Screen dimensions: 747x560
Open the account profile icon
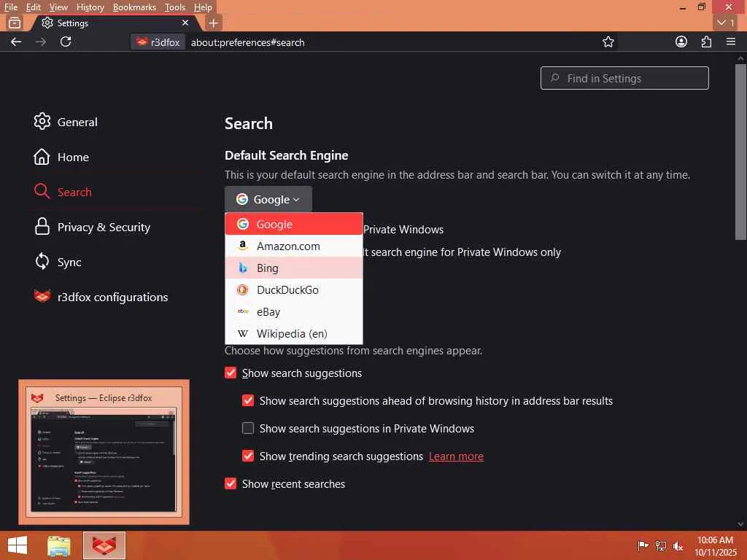tap(681, 42)
